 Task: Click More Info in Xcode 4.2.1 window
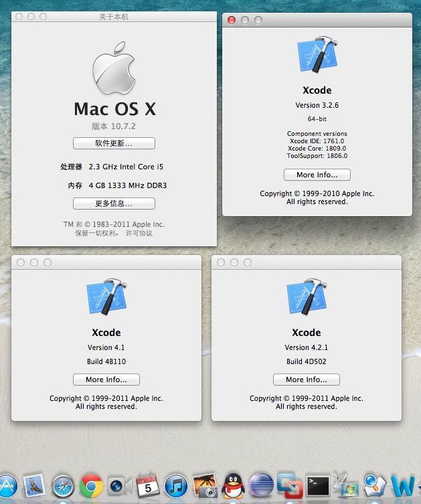click(307, 380)
